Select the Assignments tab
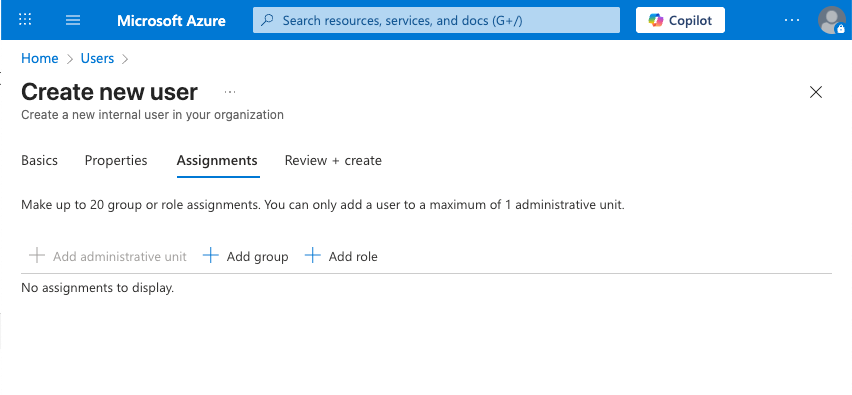This screenshot has height=395, width=852. (x=217, y=161)
